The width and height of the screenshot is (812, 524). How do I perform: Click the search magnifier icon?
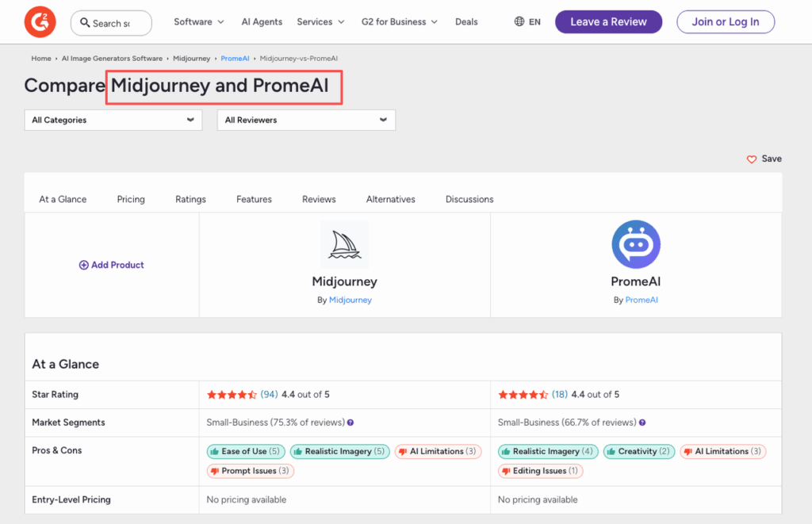point(85,23)
